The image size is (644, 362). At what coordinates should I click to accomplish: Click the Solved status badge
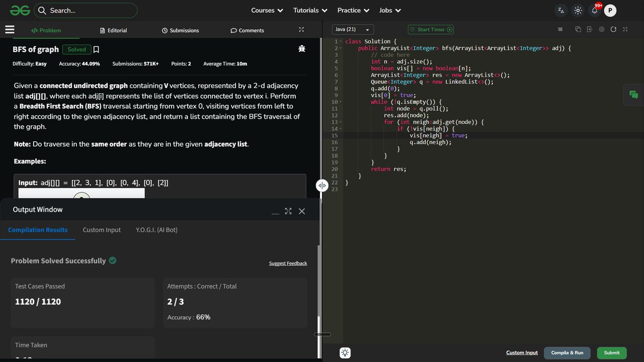[x=77, y=49]
